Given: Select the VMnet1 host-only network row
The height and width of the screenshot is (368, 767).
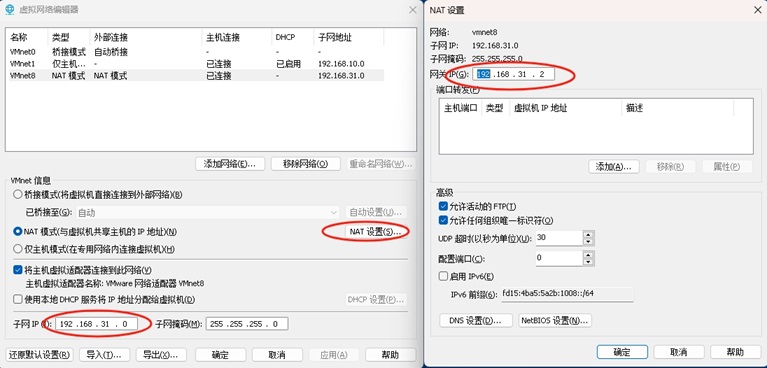Looking at the screenshot, I should coord(195,64).
